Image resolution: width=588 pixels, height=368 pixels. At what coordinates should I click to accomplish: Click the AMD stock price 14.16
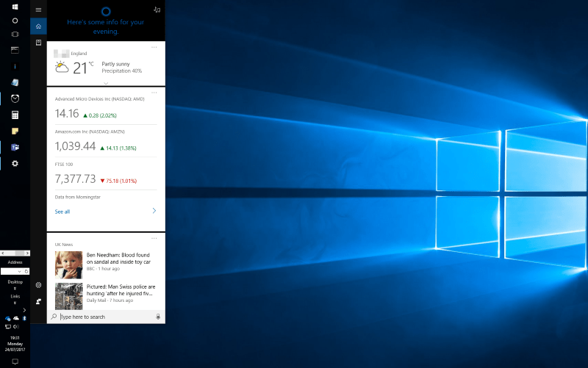click(67, 114)
